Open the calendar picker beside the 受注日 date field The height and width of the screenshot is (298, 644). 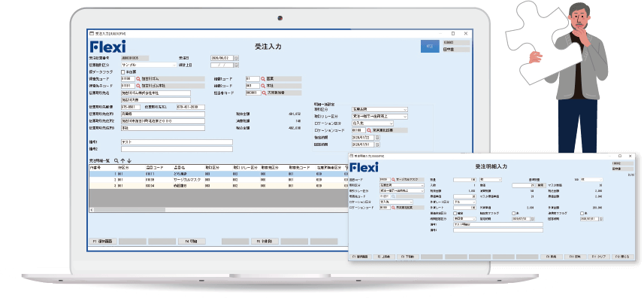coord(236,58)
